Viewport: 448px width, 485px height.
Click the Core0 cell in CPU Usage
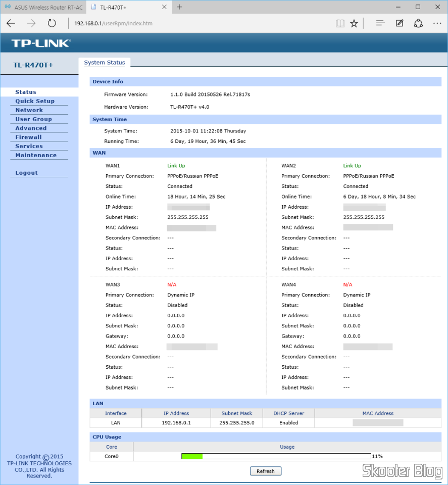pyautogui.click(x=112, y=456)
